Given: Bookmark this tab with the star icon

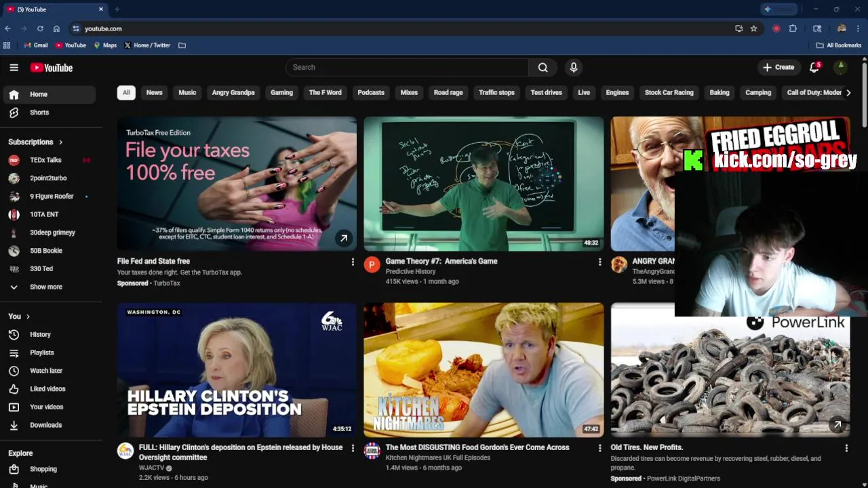Looking at the screenshot, I should 753,28.
